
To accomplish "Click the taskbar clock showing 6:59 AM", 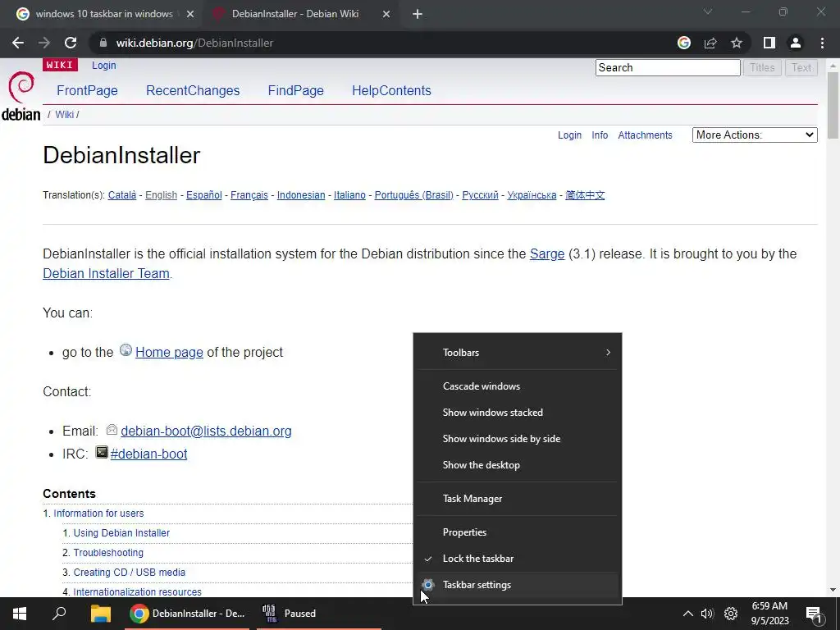I will click(769, 614).
